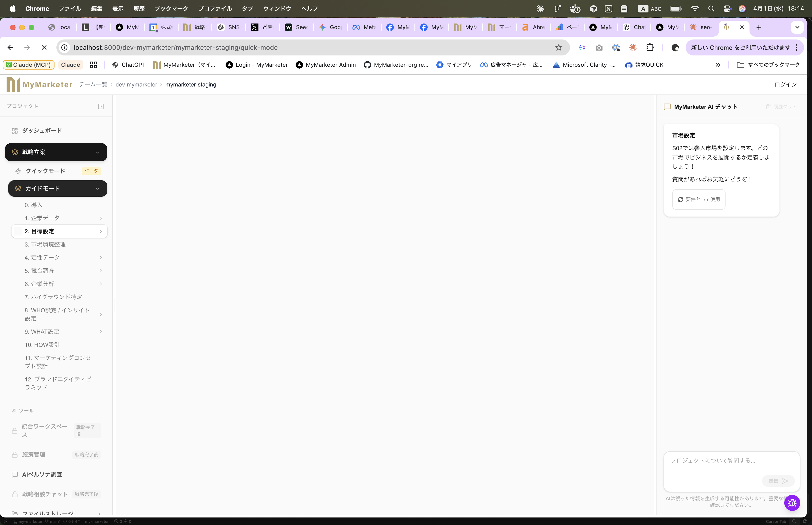Go to dev-mymarketer breadcrumb
The height and width of the screenshot is (525, 812).
136,85
